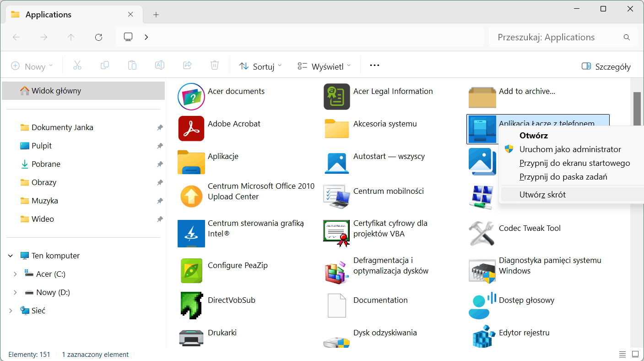Select the DirectVobSub arrow icon
This screenshot has height=361, width=644.
pyautogui.click(x=191, y=305)
